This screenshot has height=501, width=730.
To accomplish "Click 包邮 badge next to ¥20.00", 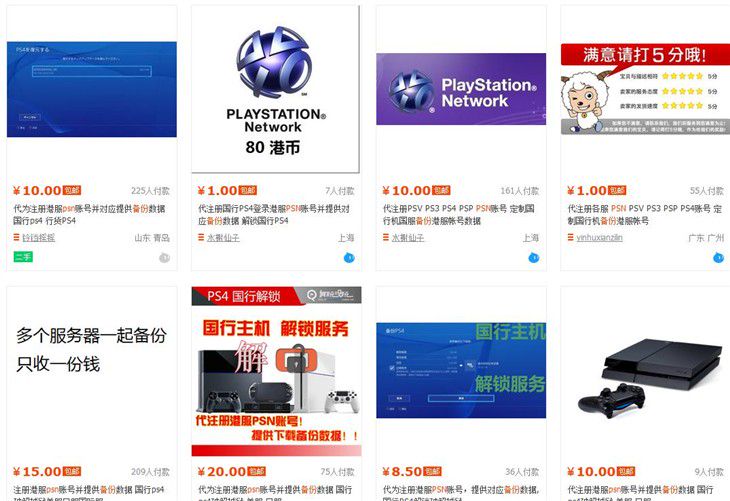I will point(257,472).
